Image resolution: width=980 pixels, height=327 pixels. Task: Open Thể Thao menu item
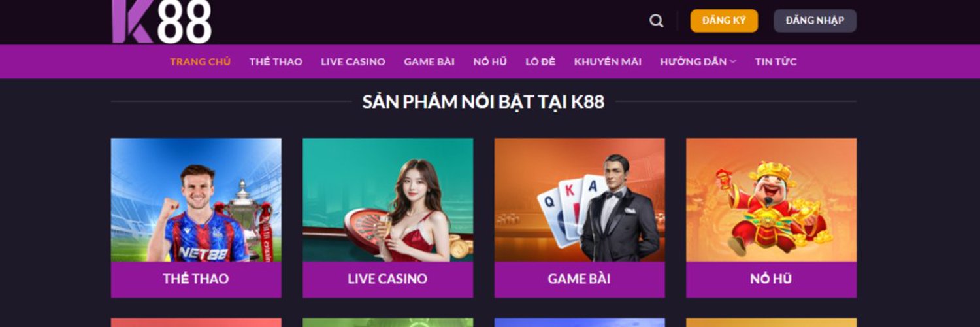click(x=276, y=61)
